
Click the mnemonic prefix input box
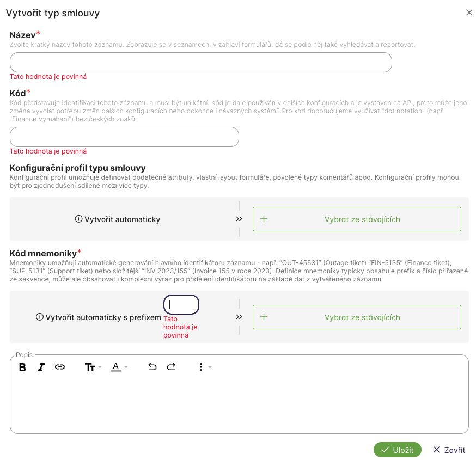[181, 305]
